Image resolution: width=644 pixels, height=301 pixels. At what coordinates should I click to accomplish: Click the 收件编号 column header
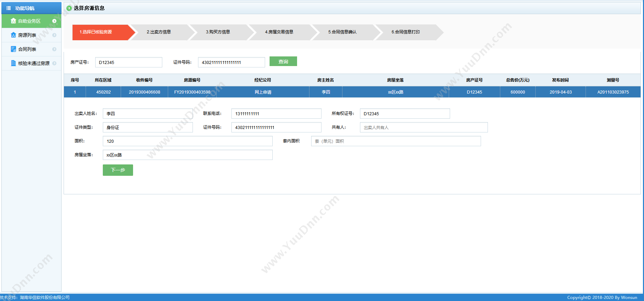(144, 80)
